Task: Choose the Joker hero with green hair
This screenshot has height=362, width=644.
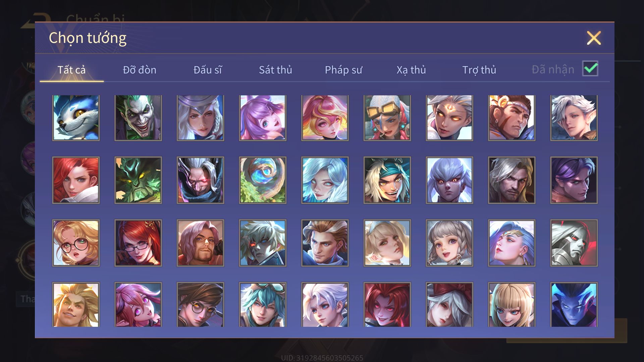Action: click(138, 118)
